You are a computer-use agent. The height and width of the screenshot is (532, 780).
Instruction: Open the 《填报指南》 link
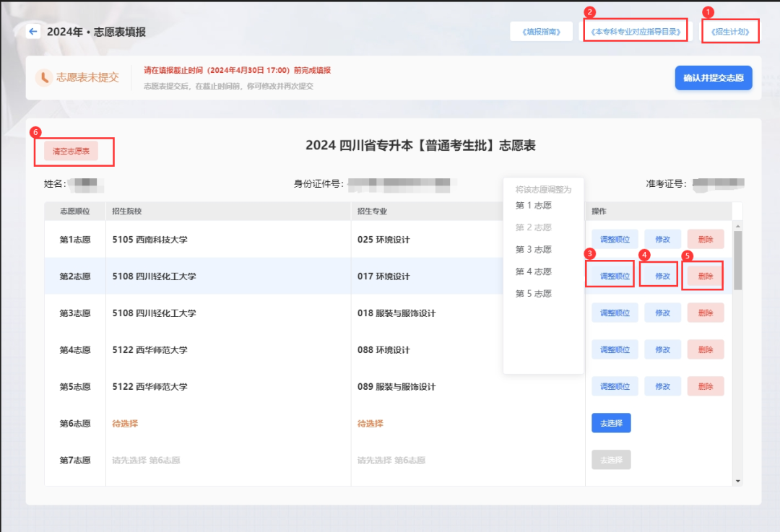click(x=541, y=32)
